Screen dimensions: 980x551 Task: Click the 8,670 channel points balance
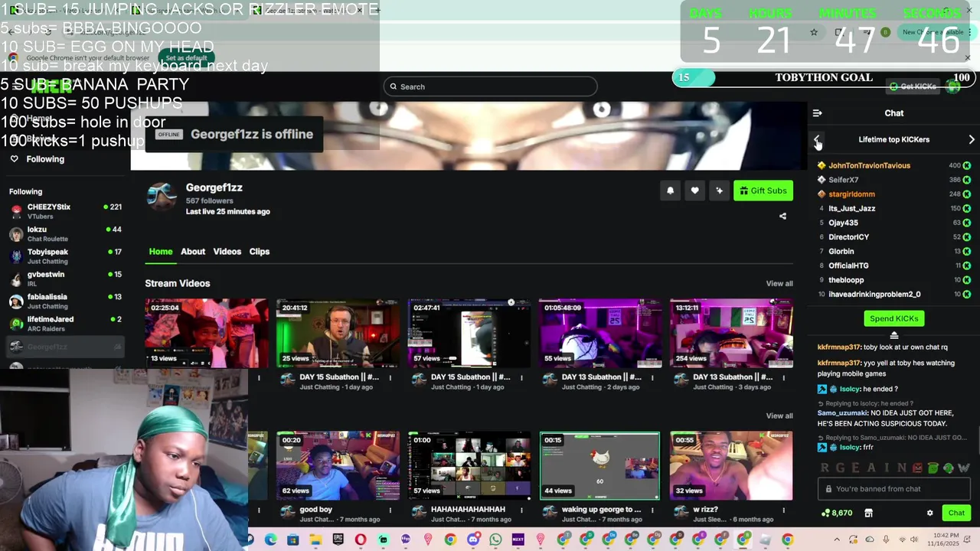[x=837, y=514]
